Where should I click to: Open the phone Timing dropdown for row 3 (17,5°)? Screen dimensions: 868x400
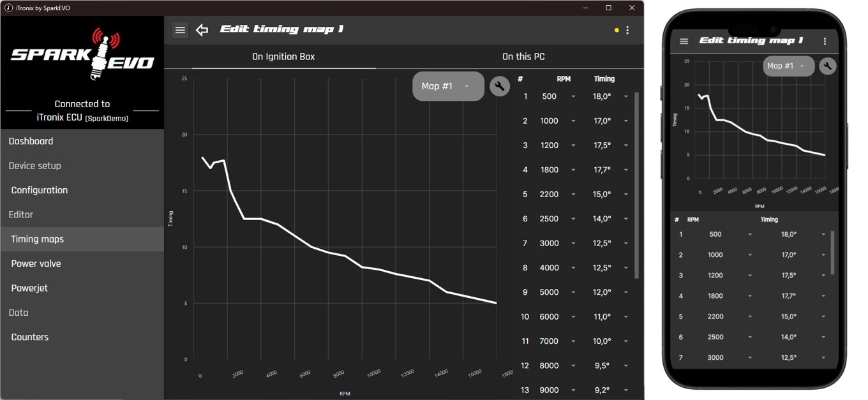[x=823, y=276]
